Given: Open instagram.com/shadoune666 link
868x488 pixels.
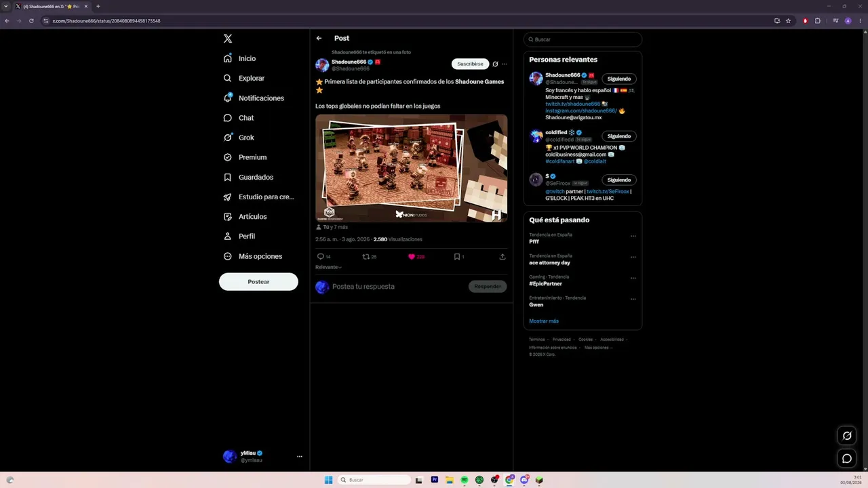Looking at the screenshot, I should click(581, 110).
